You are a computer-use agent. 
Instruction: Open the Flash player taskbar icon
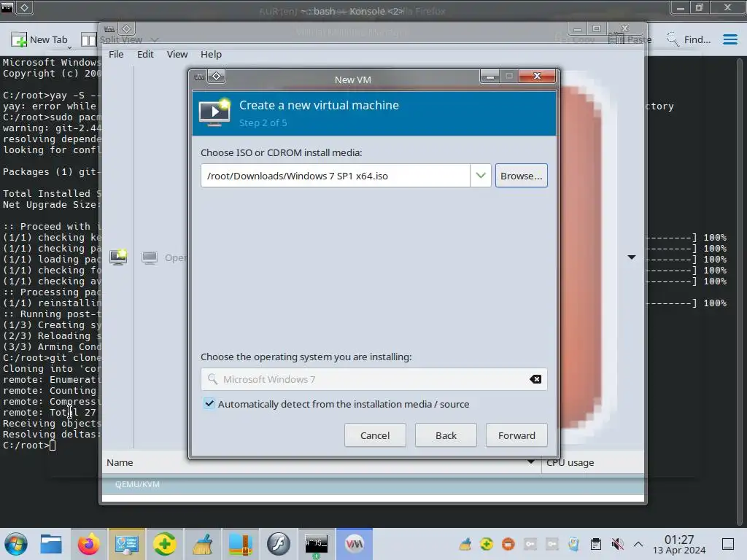(x=278, y=544)
